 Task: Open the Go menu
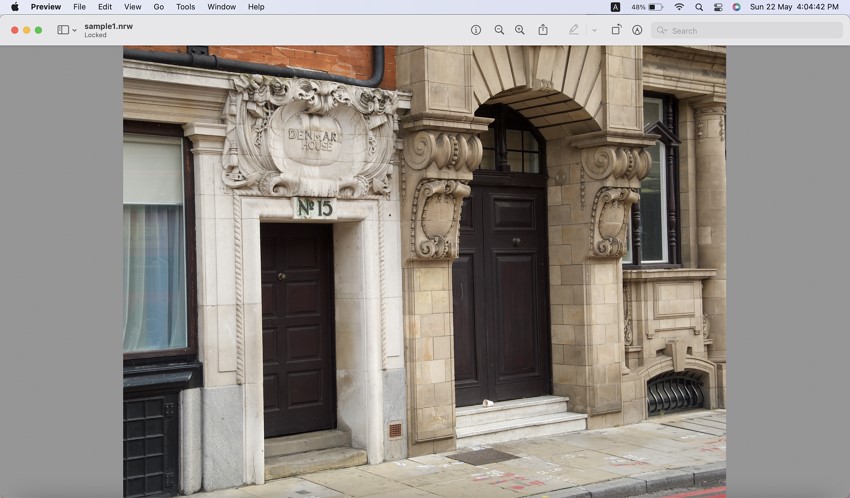tap(158, 7)
